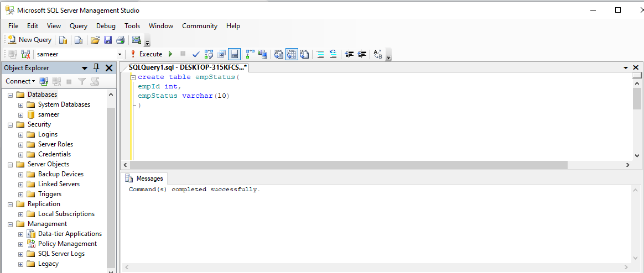Collapse the Security node
Viewport: 644px width, 273px height.
[x=11, y=125]
